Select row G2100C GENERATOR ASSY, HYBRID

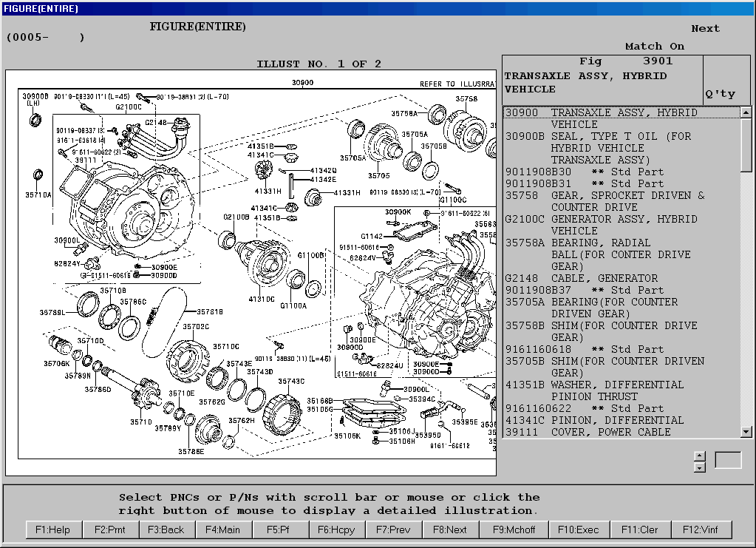pyautogui.click(x=622, y=225)
